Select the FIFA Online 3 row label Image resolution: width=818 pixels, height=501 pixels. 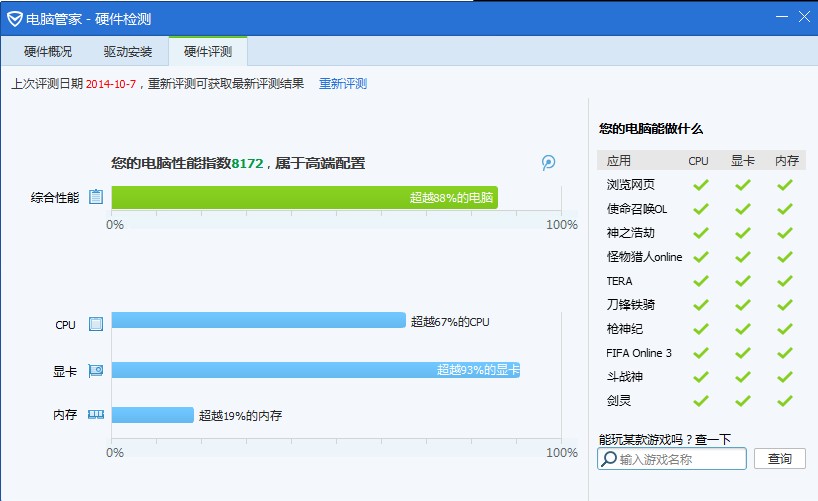pyautogui.click(x=639, y=353)
